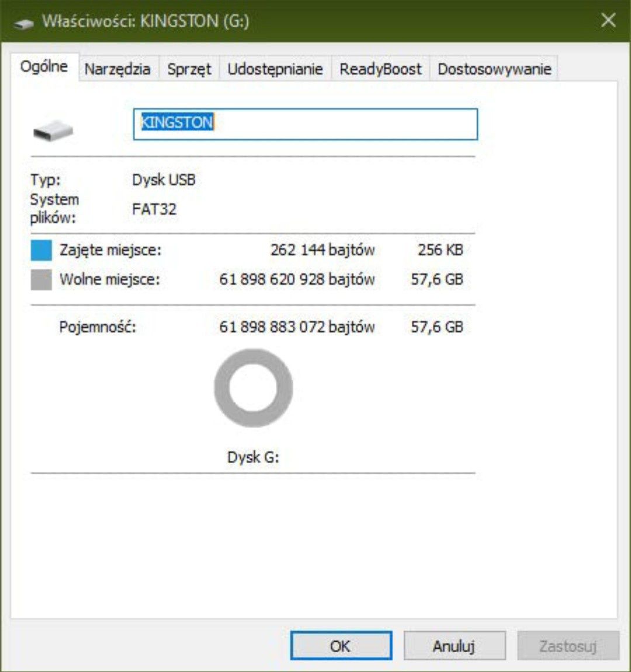
Task: Click the '256 KB' used space value
Action: tap(441, 249)
